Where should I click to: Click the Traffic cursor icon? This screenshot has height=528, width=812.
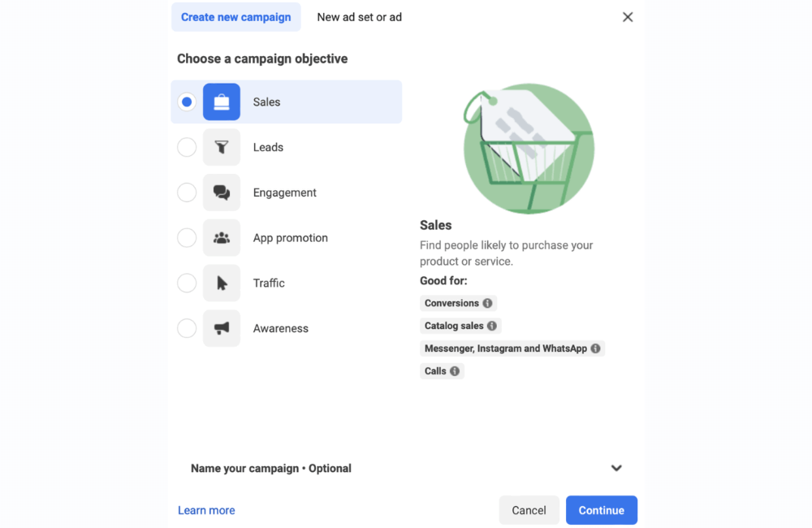222,283
